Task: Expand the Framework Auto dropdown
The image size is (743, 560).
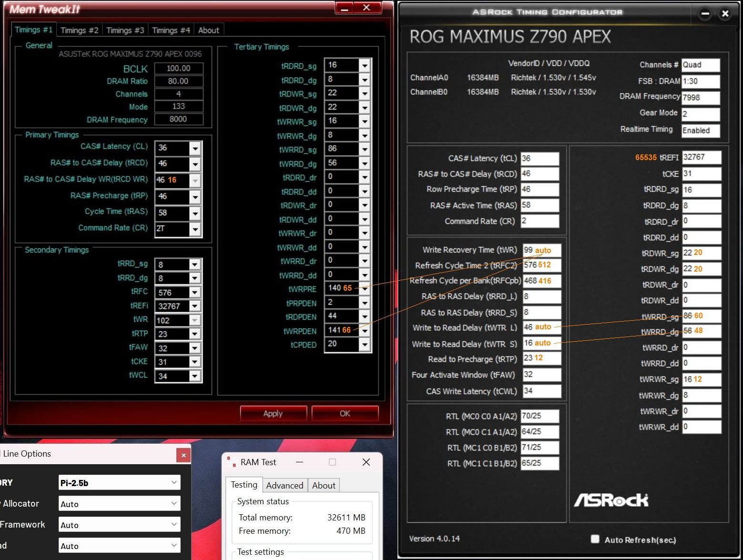Action: [x=120, y=524]
